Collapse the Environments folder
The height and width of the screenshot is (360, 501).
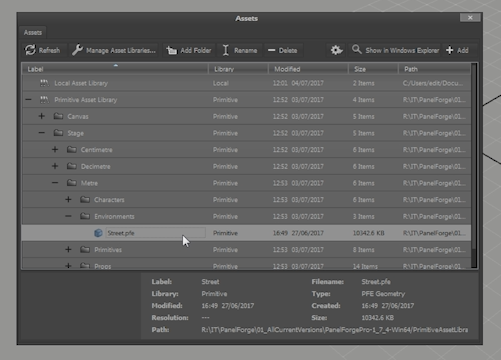68,216
